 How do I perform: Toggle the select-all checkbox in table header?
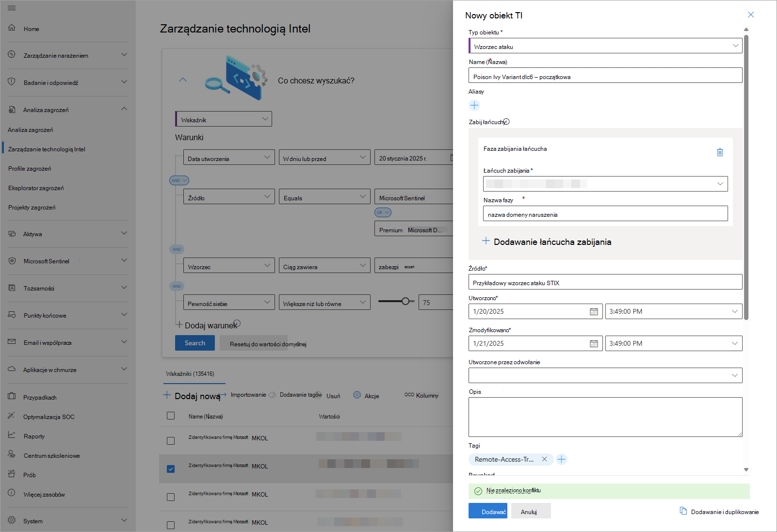pyautogui.click(x=171, y=416)
